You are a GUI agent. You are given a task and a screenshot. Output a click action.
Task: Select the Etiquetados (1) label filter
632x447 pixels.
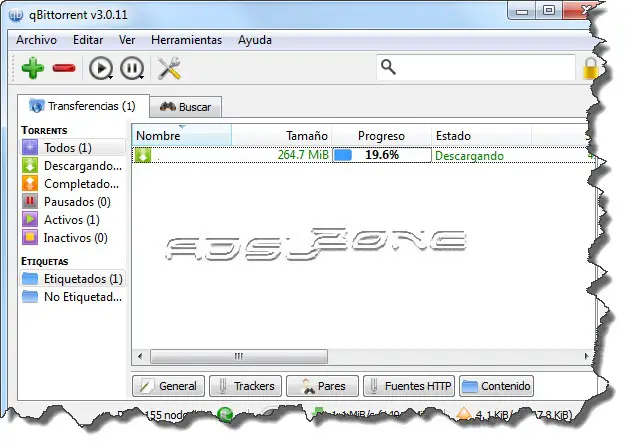point(73,279)
